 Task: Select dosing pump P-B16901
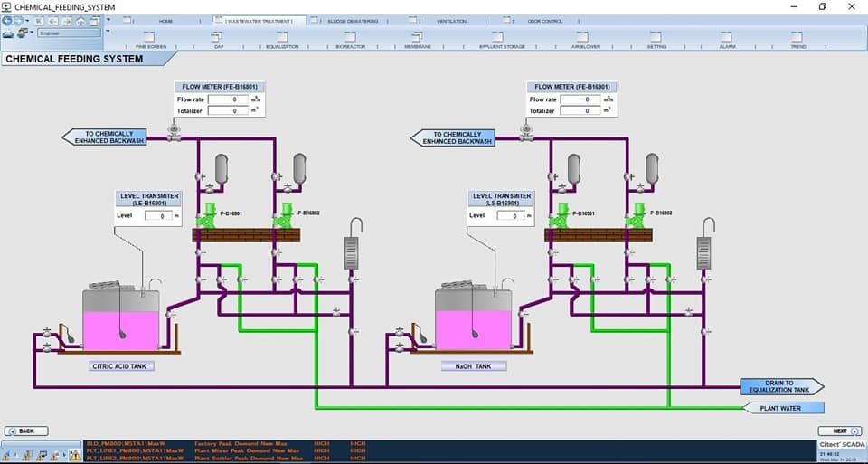(559, 215)
